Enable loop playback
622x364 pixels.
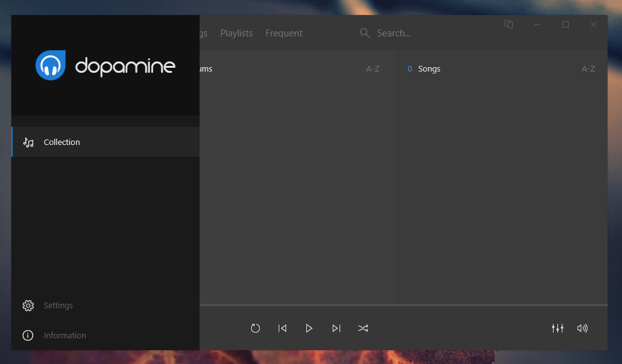(x=255, y=328)
